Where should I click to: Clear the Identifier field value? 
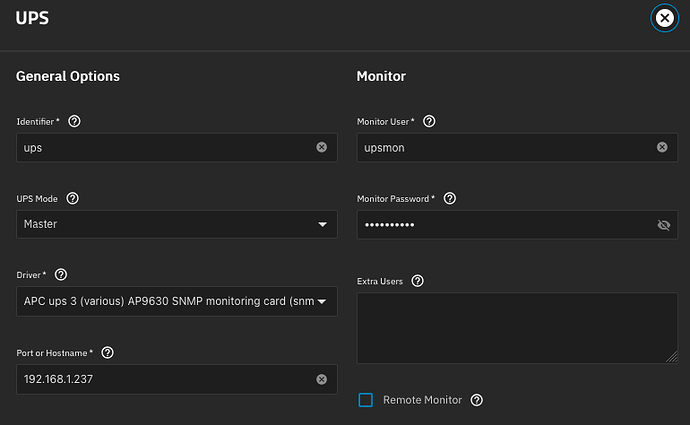click(x=322, y=147)
